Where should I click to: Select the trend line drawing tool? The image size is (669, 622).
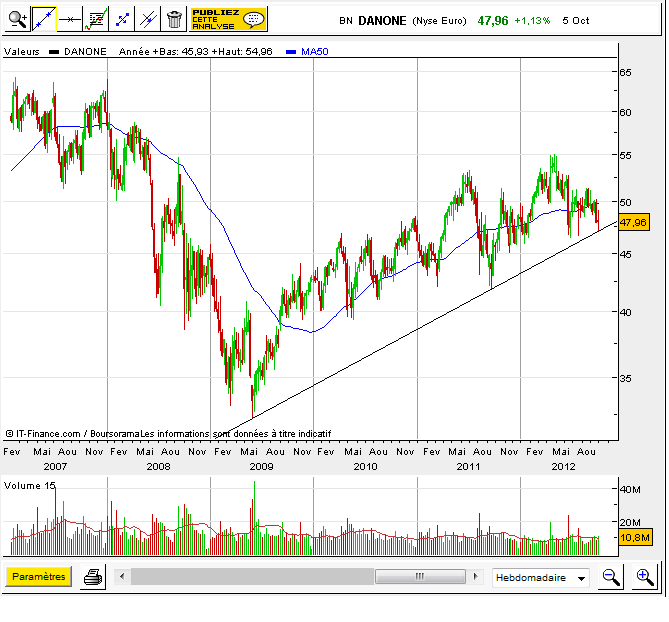pos(44,20)
